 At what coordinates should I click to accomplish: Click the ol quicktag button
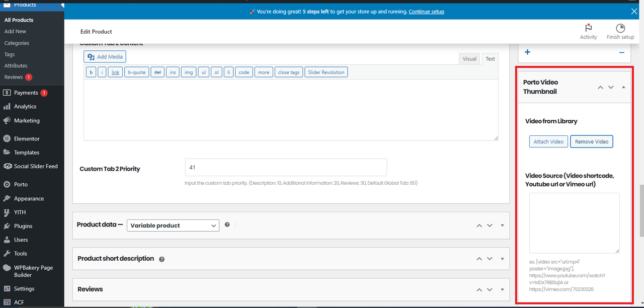tap(216, 72)
